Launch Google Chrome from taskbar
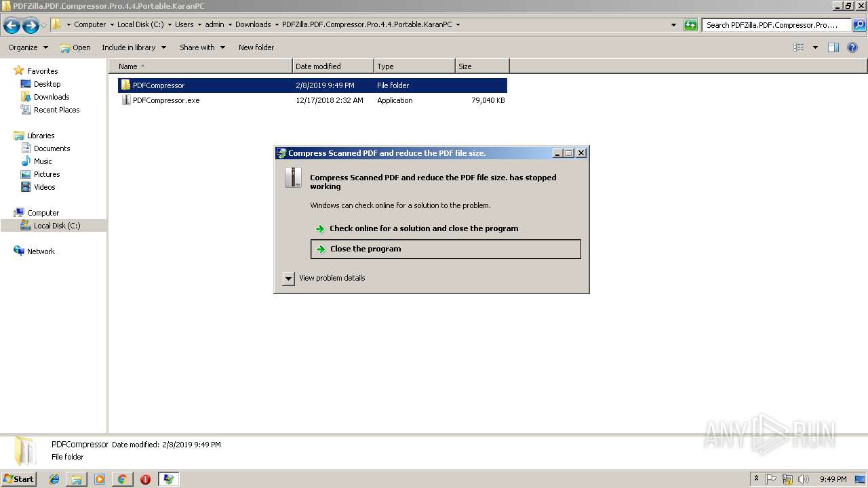Viewport: 868px width, 488px height. (x=122, y=479)
